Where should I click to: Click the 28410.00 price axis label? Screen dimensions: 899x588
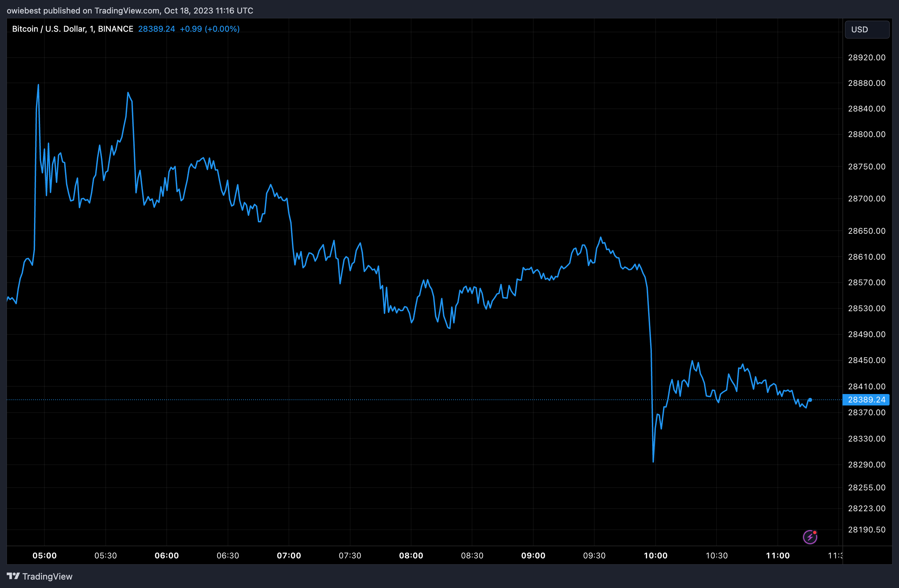[867, 386]
